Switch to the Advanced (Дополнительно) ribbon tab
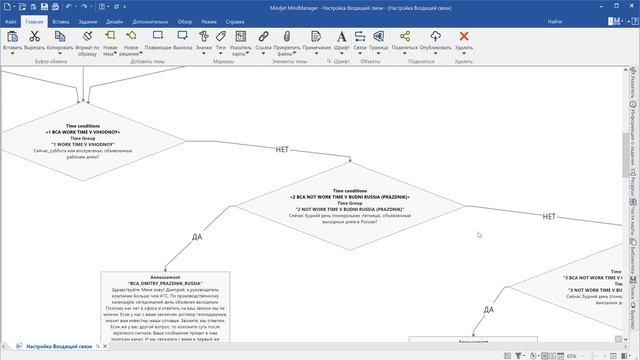Viewport: 640px width, 360px height. coord(150,22)
